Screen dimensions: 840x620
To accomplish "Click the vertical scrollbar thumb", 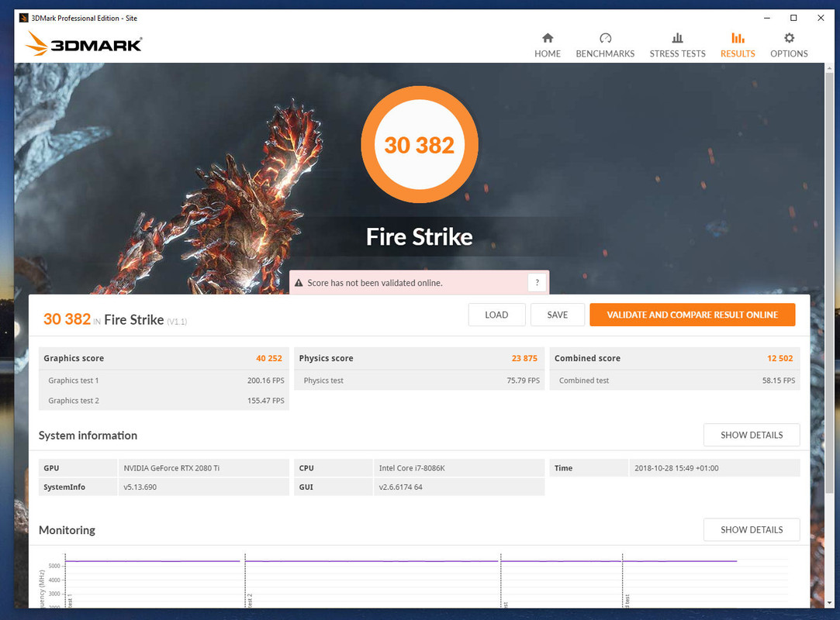I will tap(829, 284).
